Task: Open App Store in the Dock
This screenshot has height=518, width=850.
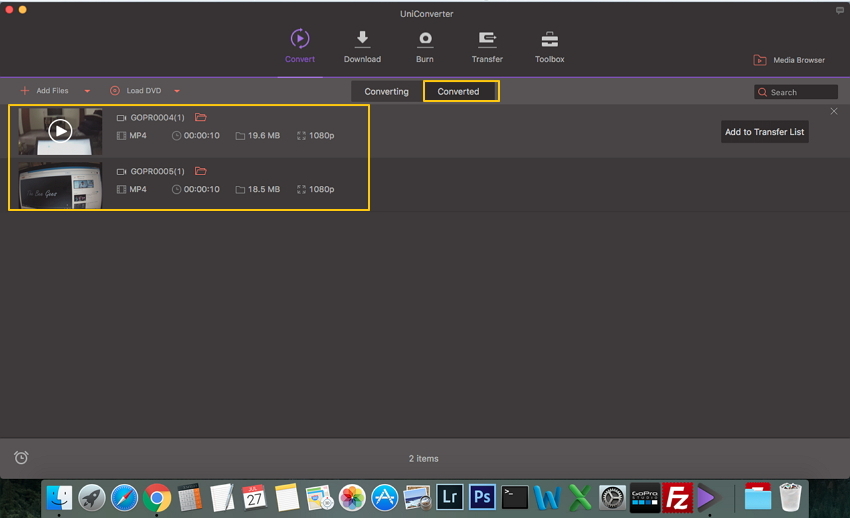Action: click(385, 497)
